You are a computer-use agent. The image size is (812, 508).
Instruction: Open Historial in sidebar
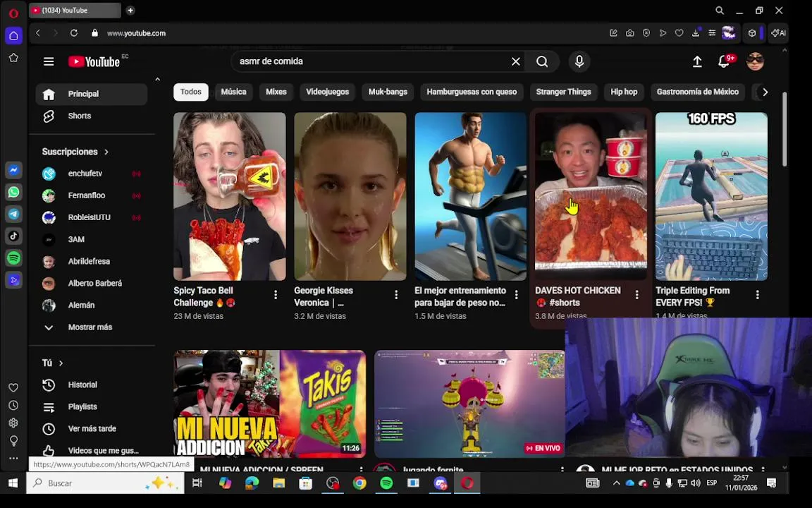click(92, 385)
